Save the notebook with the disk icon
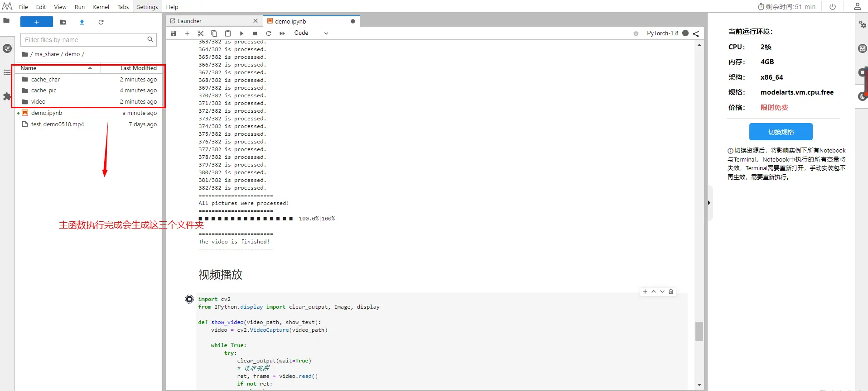 click(x=174, y=33)
